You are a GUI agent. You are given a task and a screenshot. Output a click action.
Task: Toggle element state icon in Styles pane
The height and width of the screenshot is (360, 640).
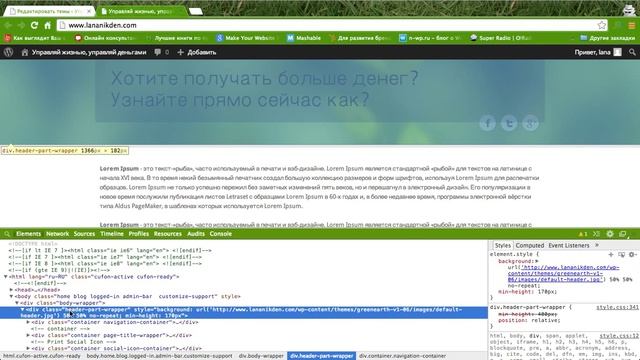pos(621,254)
